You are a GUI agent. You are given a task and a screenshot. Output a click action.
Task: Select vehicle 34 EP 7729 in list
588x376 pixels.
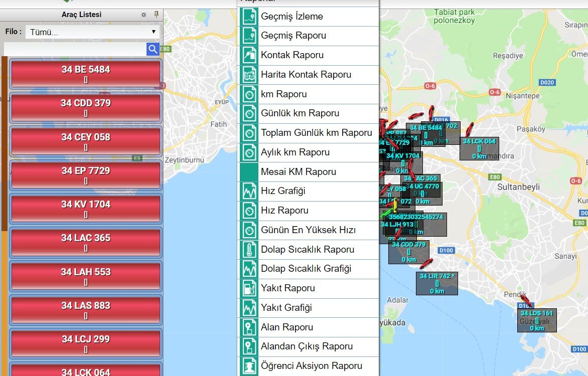click(x=86, y=174)
